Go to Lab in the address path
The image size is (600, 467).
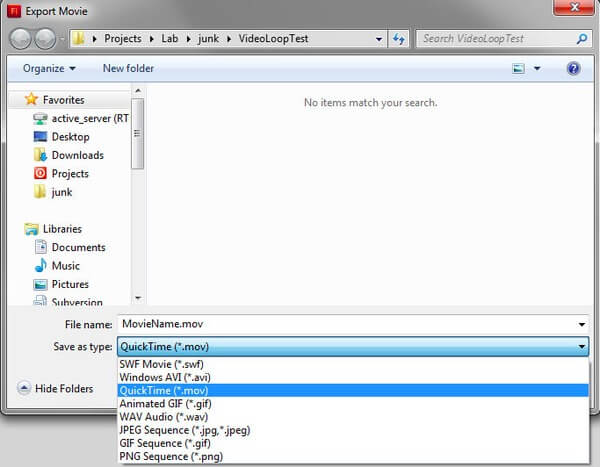click(x=170, y=39)
